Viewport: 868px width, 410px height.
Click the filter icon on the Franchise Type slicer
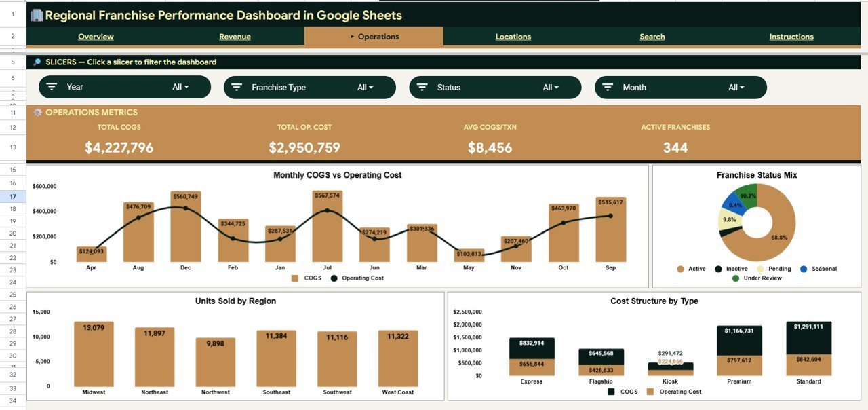point(237,87)
